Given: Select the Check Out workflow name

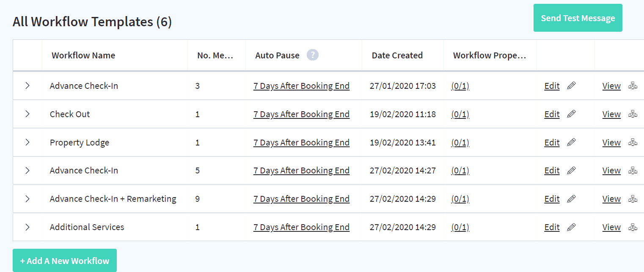Looking at the screenshot, I should coord(70,114).
